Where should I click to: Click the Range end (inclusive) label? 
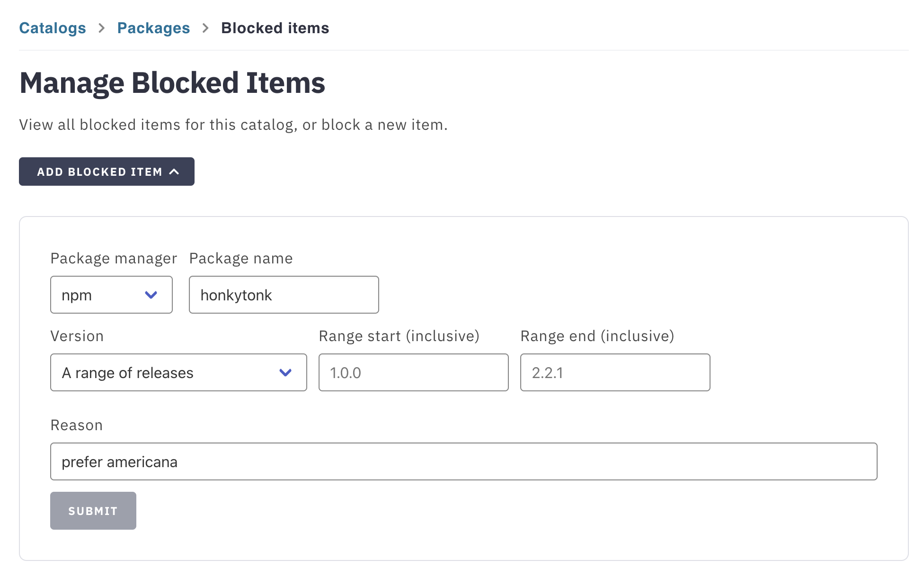click(597, 336)
